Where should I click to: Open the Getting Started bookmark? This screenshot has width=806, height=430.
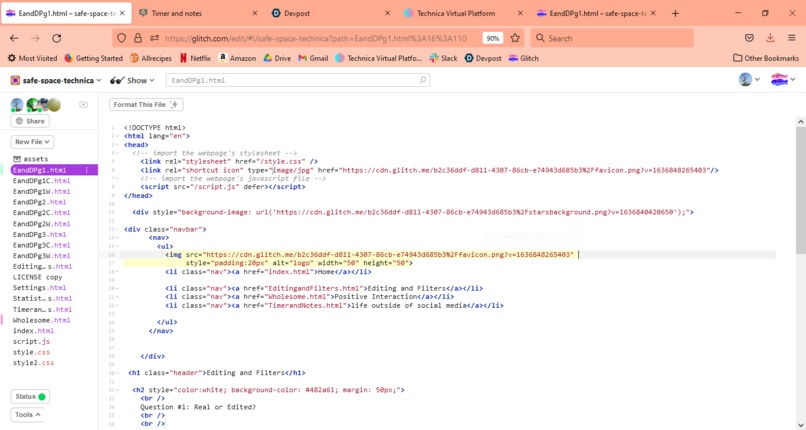click(x=94, y=58)
